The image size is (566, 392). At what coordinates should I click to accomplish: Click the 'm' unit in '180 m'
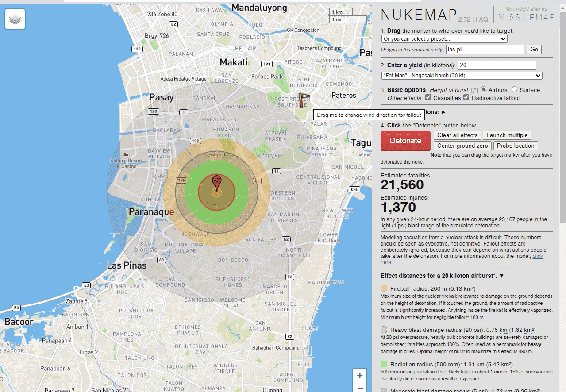[481, 318]
